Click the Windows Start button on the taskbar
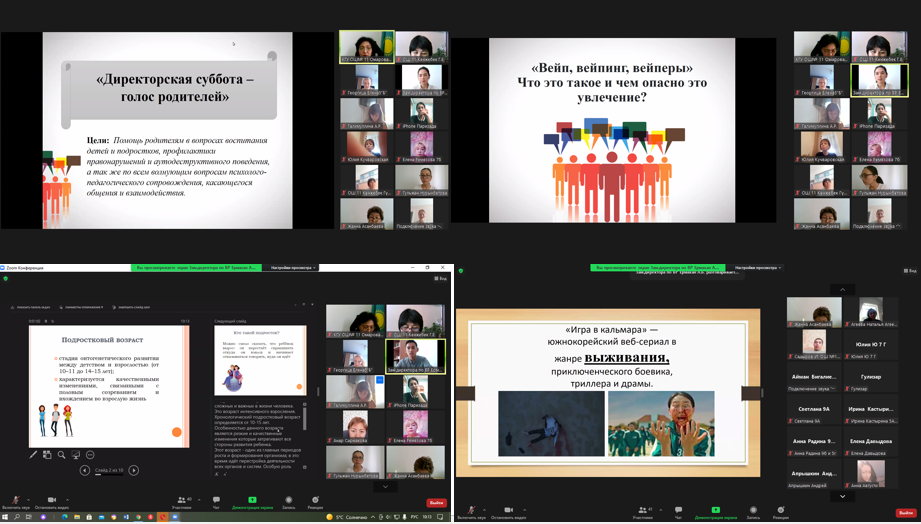This screenshot has width=921, height=524. tap(5, 517)
